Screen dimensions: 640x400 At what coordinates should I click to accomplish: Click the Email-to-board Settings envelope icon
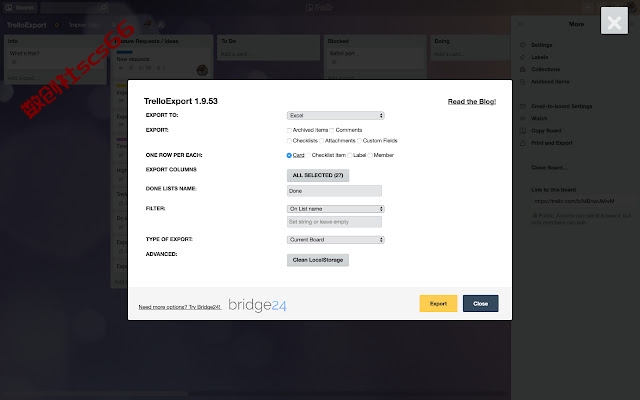point(522,106)
